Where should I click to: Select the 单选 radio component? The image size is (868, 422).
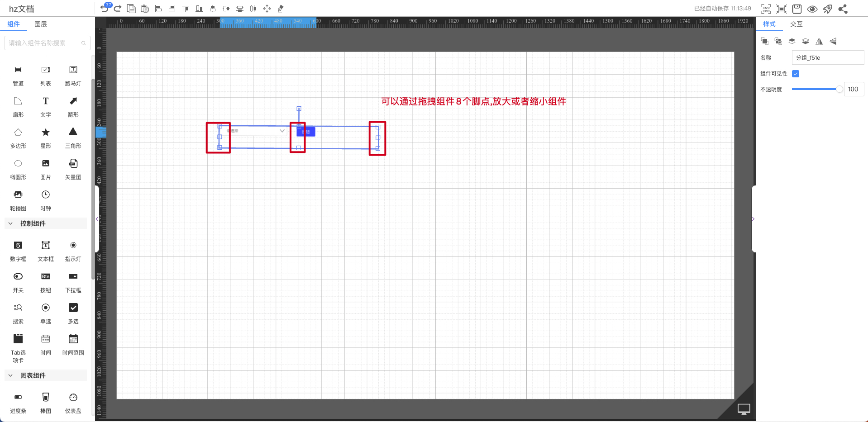(x=46, y=313)
